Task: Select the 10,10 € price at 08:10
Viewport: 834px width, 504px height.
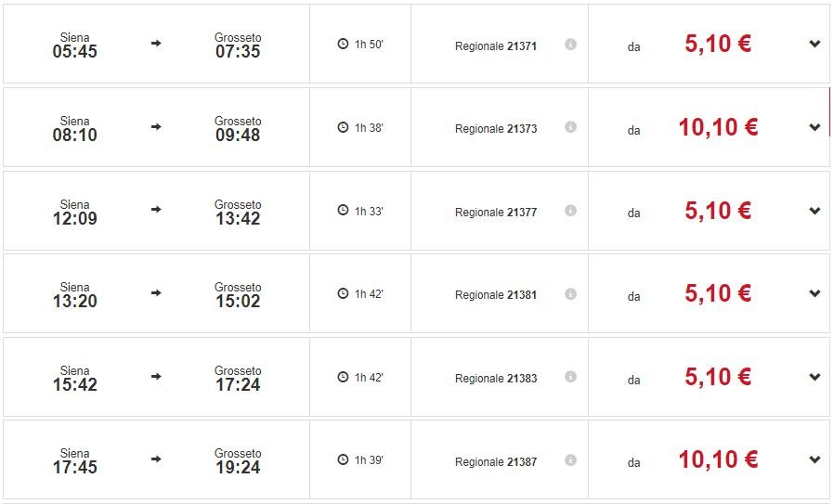Action: pos(718,128)
